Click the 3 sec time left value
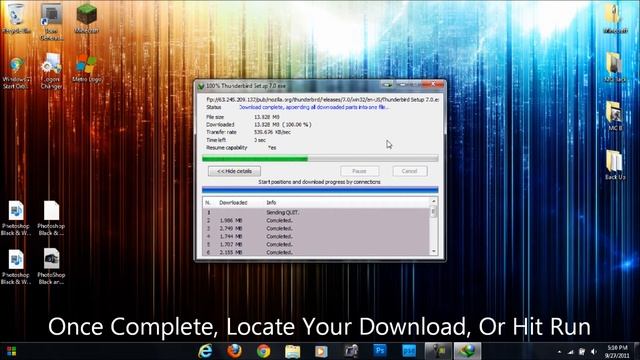This screenshot has width=640, height=360. click(260, 140)
